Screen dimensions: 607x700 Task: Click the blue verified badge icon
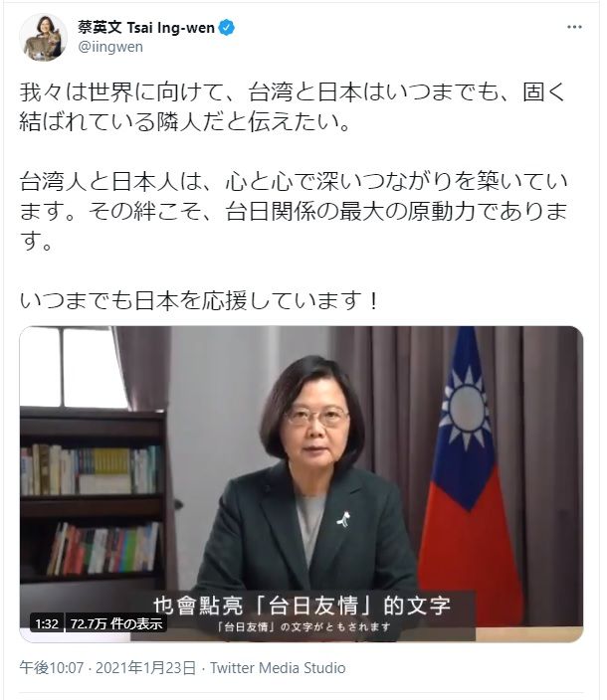tap(227, 28)
